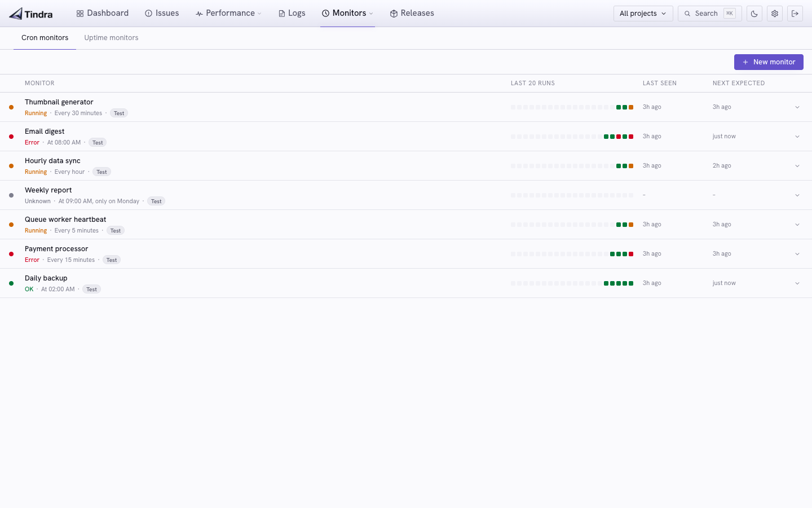Open settings gear icon
The image size is (812, 508).
(x=775, y=14)
